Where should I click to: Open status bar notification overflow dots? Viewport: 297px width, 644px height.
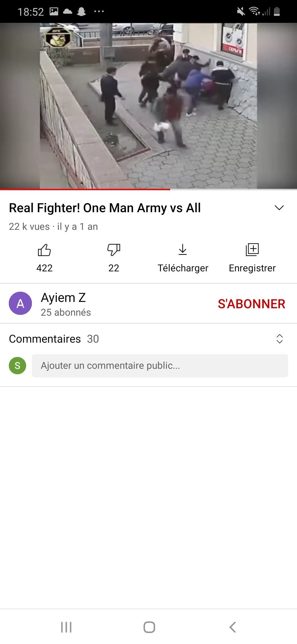tap(99, 11)
